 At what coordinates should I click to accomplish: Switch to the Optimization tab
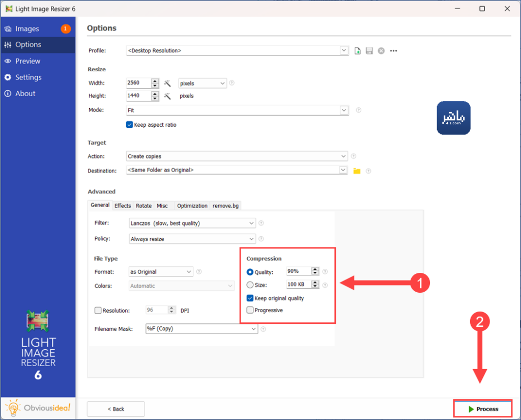pyautogui.click(x=192, y=206)
